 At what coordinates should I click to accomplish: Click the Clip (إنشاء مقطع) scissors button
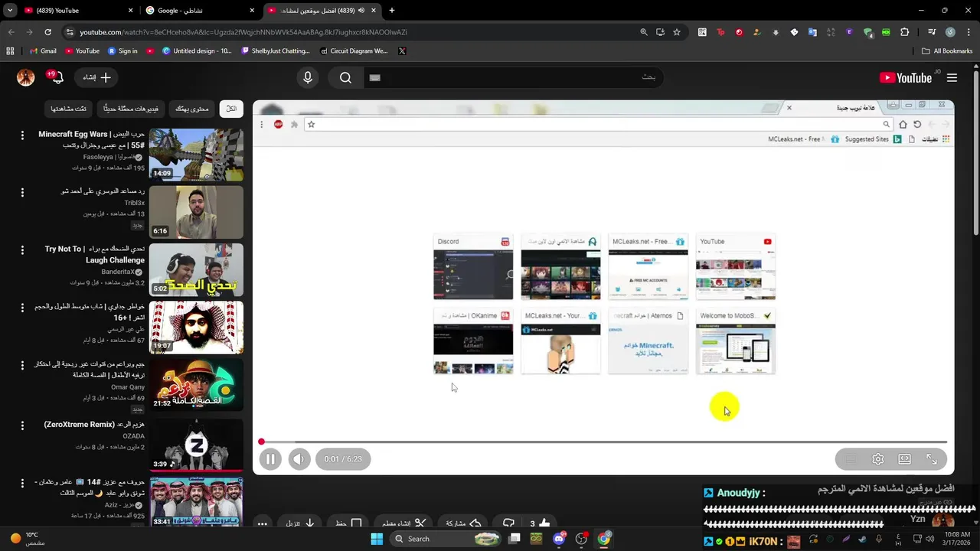[403, 523]
